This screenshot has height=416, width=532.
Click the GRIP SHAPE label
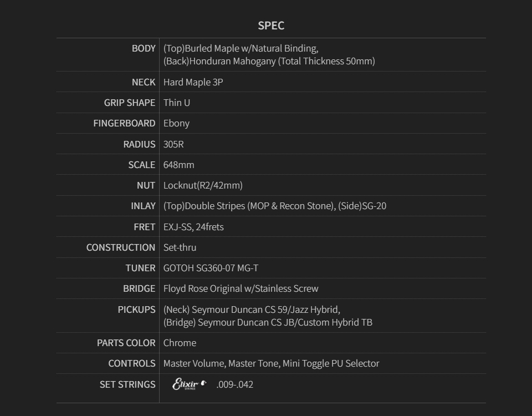tap(130, 103)
